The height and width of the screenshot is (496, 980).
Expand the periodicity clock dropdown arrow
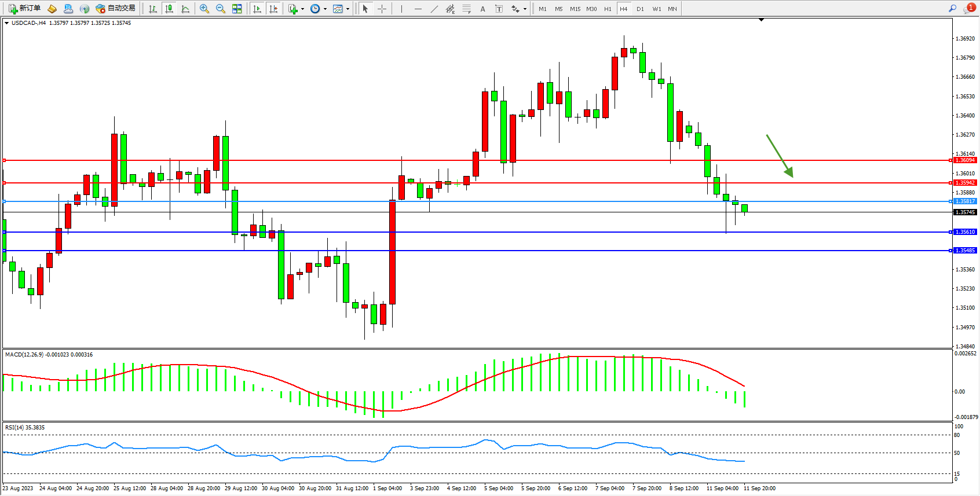(x=325, y=9)
